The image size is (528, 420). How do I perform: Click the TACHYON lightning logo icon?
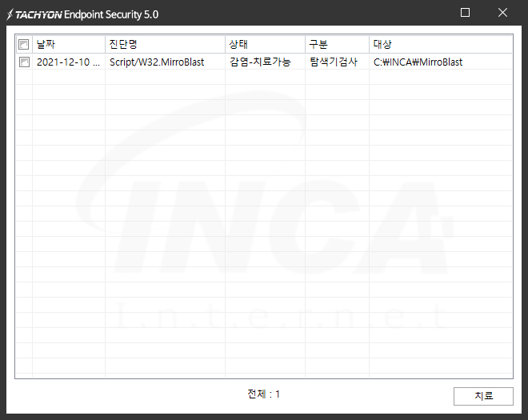[x=10, y=14]
